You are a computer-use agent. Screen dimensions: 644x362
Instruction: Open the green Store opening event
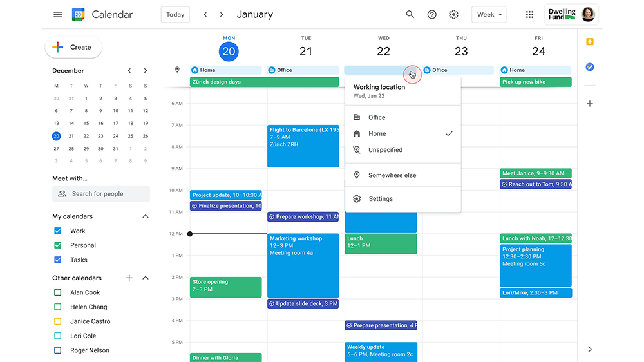coord(225,286)
